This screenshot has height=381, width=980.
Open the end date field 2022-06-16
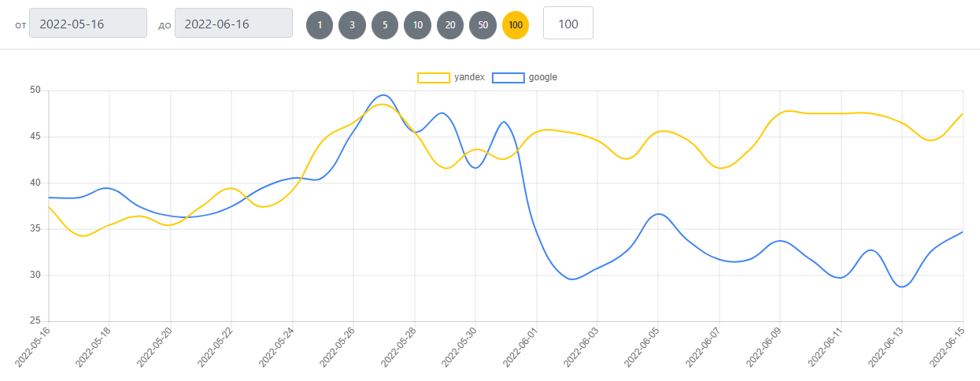234,24
